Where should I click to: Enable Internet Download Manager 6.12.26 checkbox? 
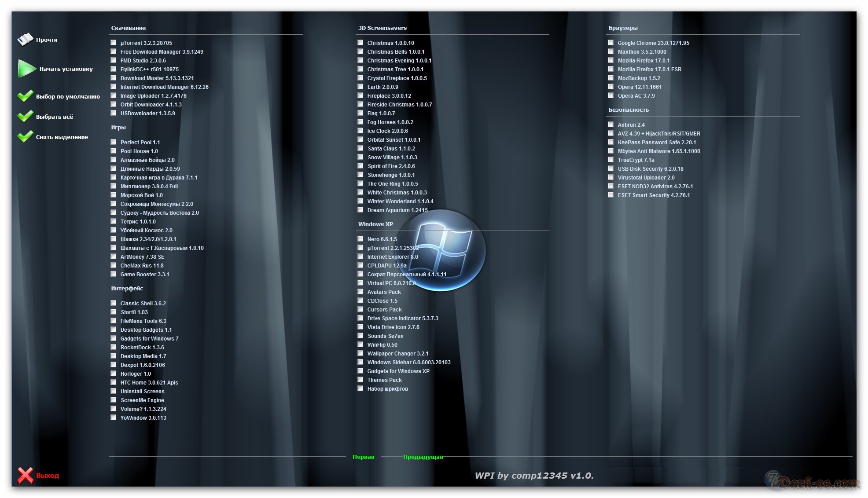click(114, 87)
